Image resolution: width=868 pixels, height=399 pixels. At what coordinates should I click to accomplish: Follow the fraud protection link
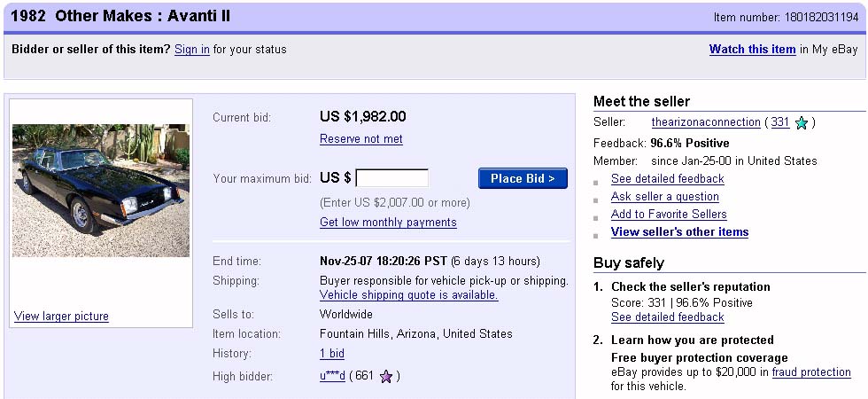click(810, 372)
